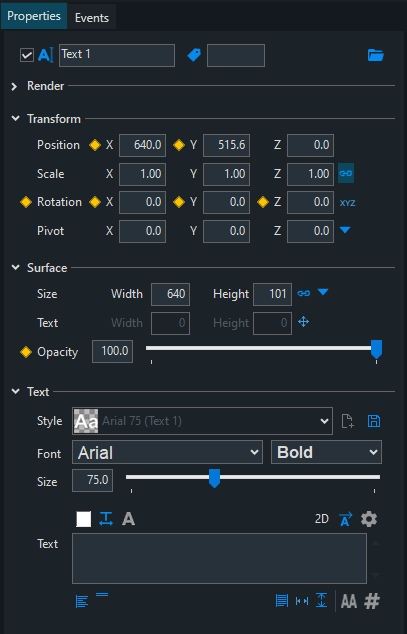Open the Pivot preset dropdown arrow
The width and height of the screenshot is (407, 634).
click(345, 230)
